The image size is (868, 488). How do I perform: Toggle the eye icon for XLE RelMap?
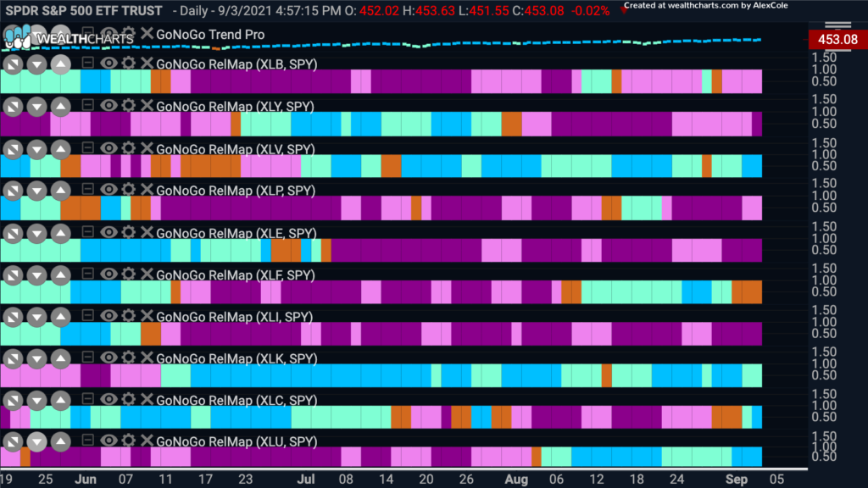[108, 232]
